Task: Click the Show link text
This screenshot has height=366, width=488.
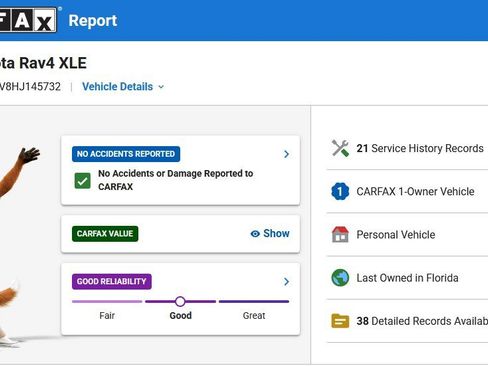Action: (276, 233)
